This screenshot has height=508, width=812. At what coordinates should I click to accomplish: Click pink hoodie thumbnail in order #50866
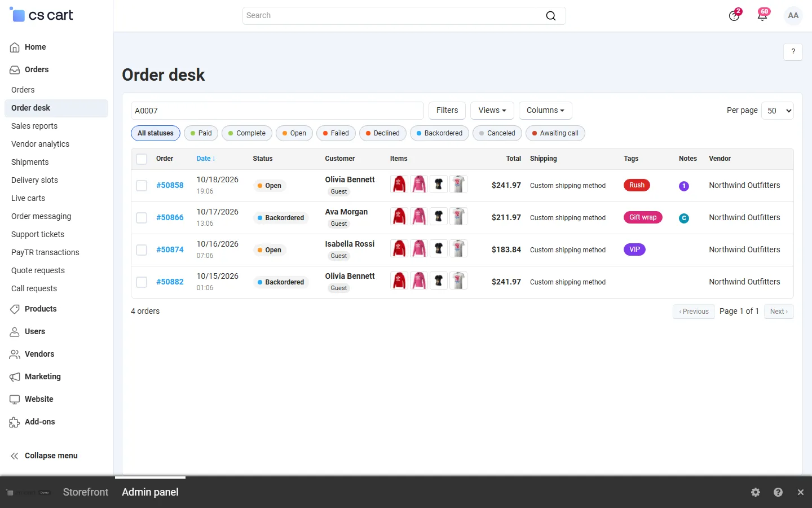coord(419,216)
